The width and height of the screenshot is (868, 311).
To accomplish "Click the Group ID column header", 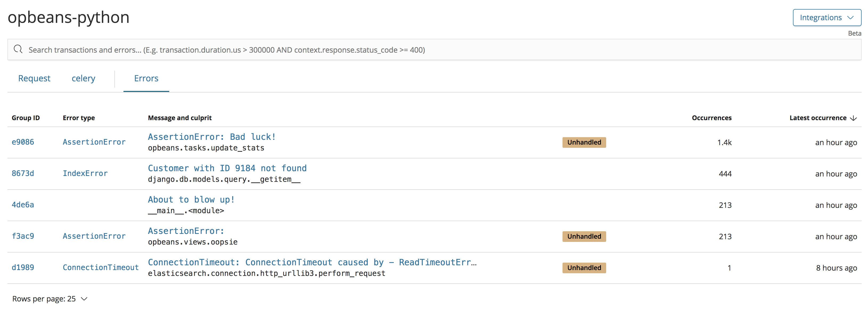I will [x=26, y=118].
